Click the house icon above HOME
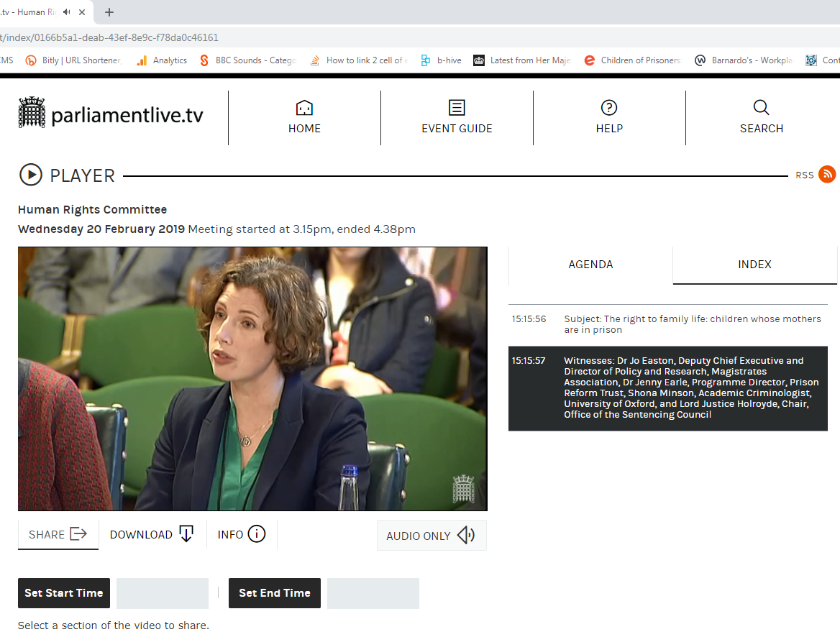Screen dimensions: 840x637 304,108
